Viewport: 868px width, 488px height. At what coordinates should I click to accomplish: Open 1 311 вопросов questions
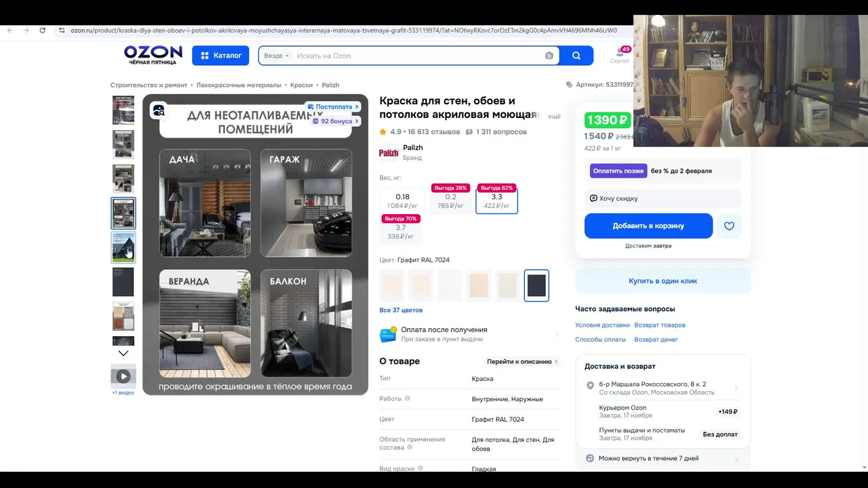point(501,132)
